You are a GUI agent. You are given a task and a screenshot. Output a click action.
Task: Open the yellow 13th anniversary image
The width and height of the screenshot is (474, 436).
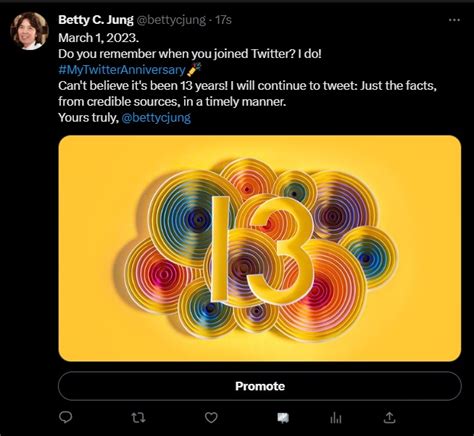coord(260,248)
